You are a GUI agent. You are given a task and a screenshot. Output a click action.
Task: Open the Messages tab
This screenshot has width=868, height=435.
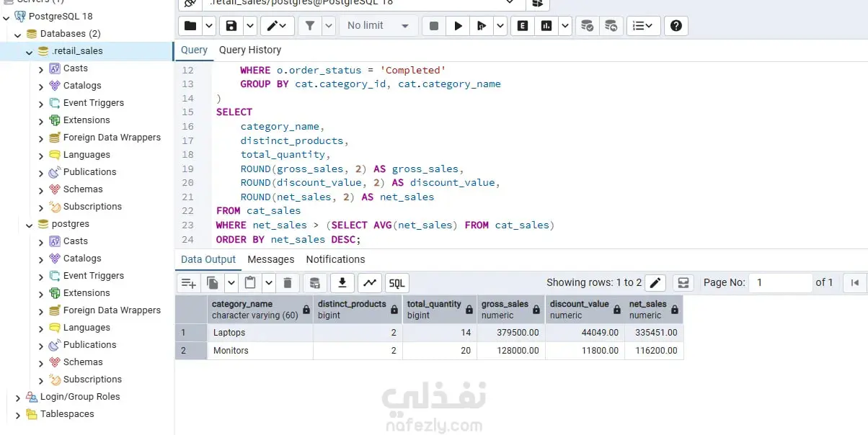coord(271,259)
